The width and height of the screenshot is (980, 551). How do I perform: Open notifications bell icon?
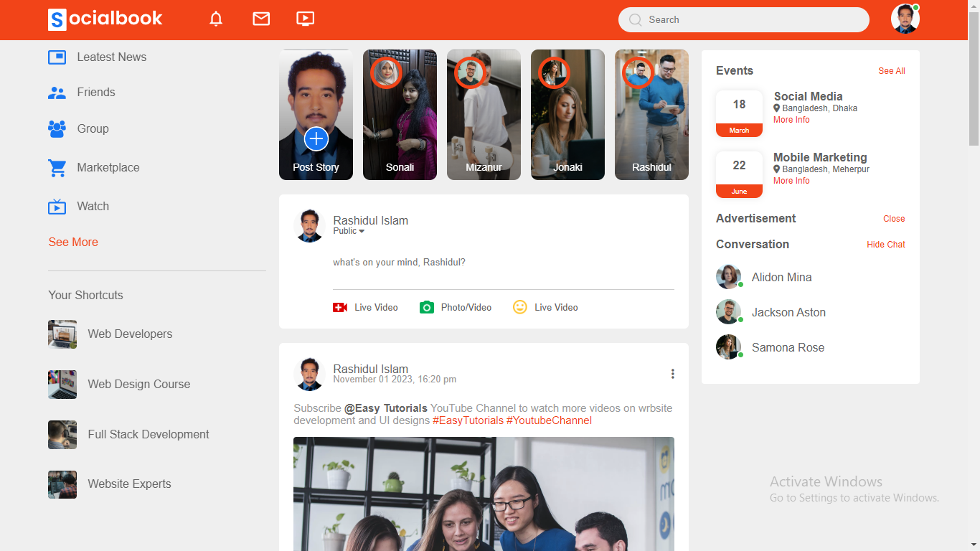[x=216, y=19]
